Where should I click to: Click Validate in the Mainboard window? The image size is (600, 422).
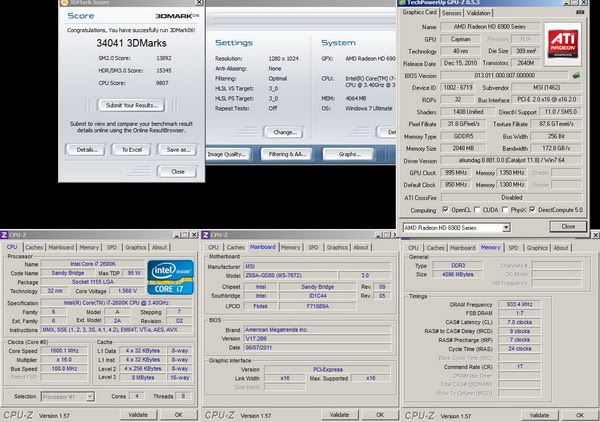339,415
